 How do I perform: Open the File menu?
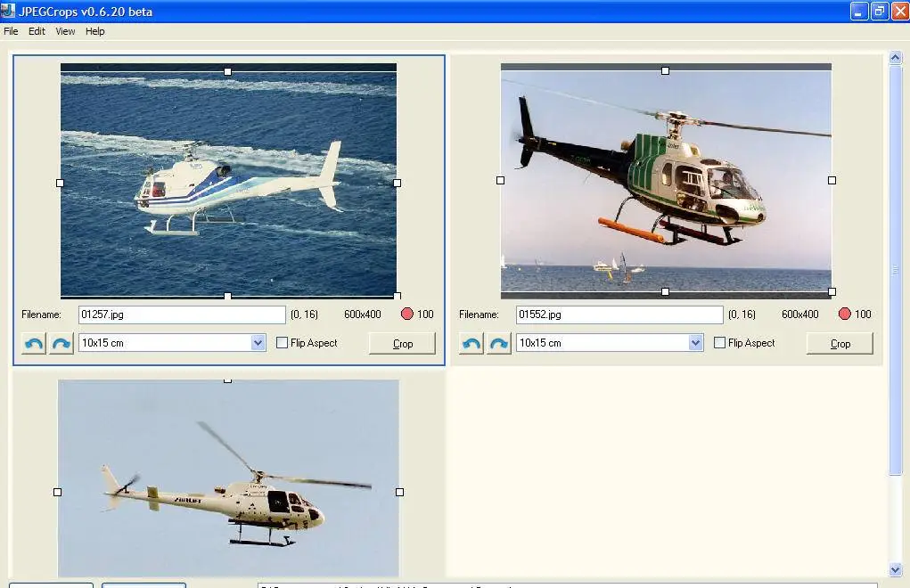tap(11, 31)
